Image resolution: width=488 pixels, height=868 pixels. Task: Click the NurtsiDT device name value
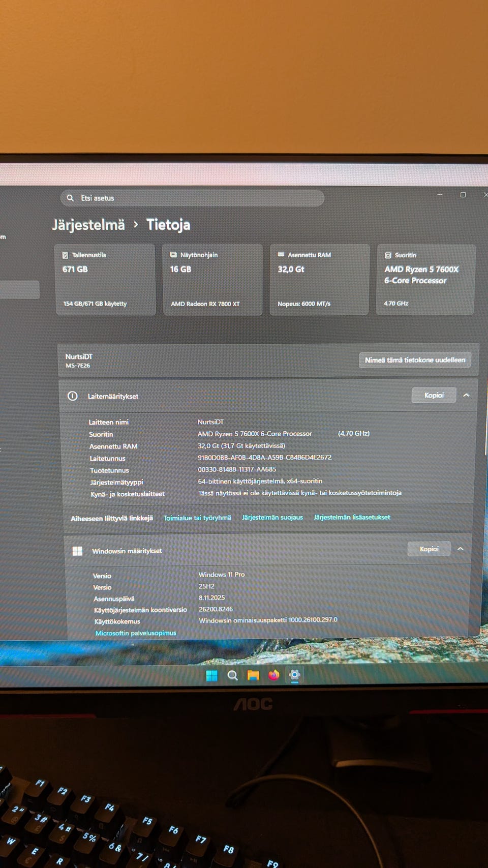pos(210,422)
